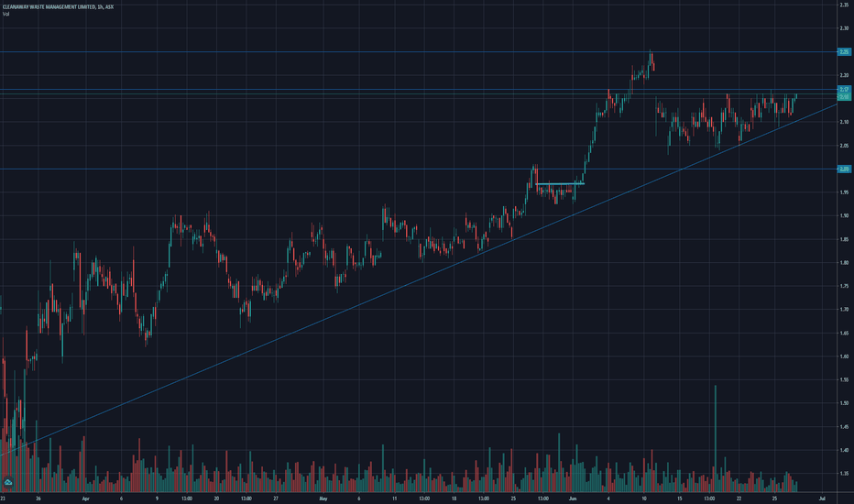Click the TradingView cloud logo icon

(7, 482)
